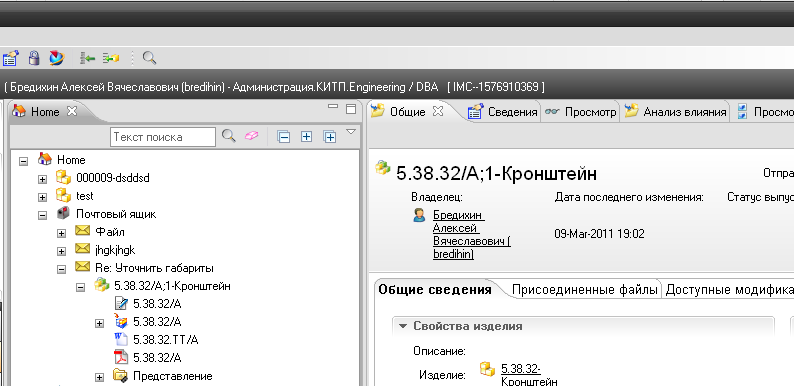The image size is (794, 386).
Task: Switch to the Просмотр tab
Action: tap(590, 112)
